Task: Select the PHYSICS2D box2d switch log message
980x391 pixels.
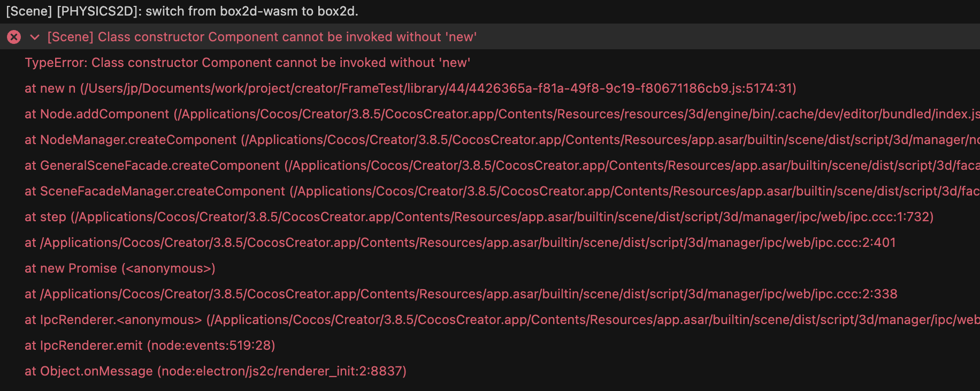Action: pos(182,11)
